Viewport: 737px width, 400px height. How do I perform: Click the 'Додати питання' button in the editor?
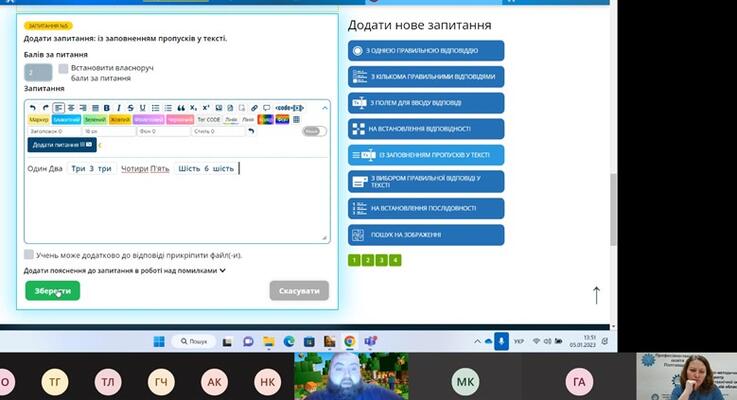click(x=62, y=145)
